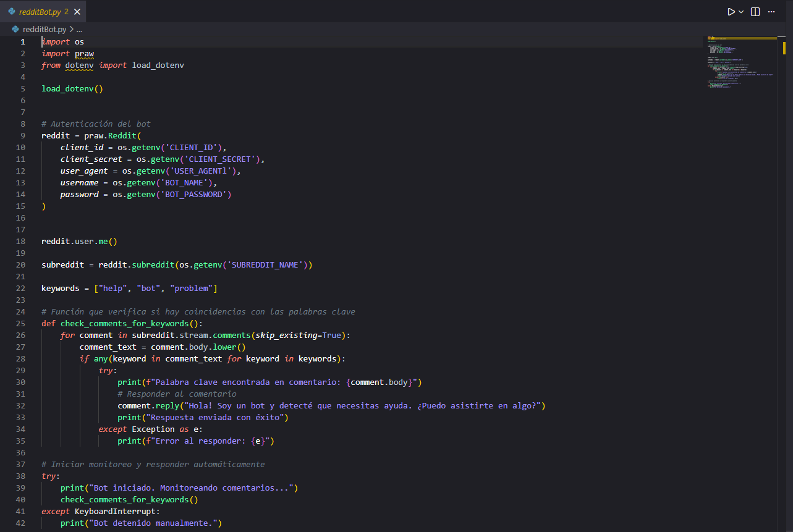Click the underlined praw import on line 2
The height and width of the screenshot is (532, 793).
pyautogui.click(x=84, y=54)
